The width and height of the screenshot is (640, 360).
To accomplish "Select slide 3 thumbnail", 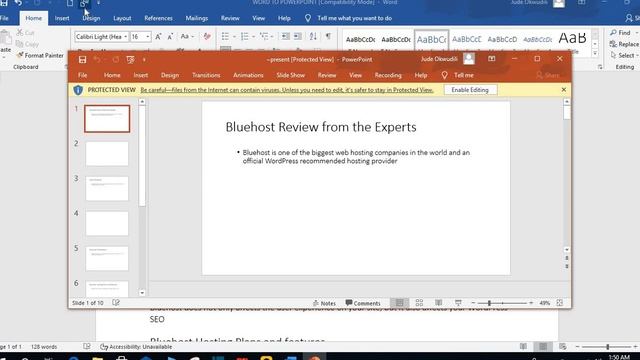I will point(107,189).
